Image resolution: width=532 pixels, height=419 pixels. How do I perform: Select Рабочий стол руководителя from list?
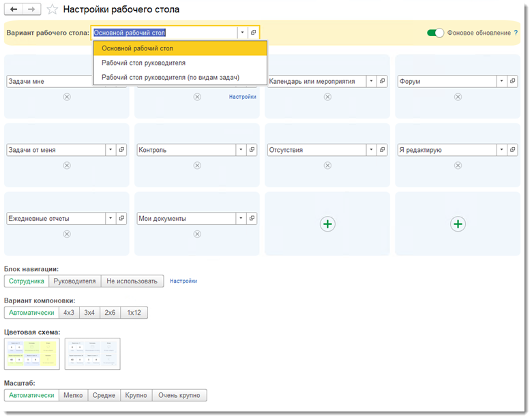coord(143,63)
